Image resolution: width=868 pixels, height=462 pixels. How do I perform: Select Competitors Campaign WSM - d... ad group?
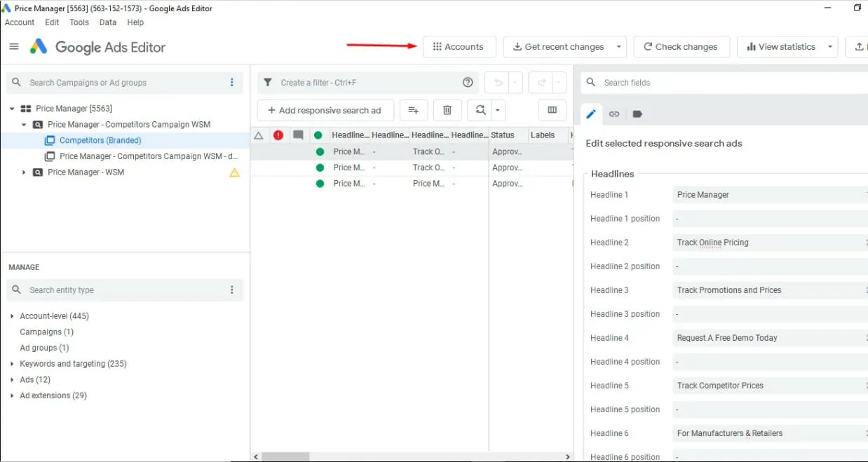pyautogui.click(x=149, y=156)
